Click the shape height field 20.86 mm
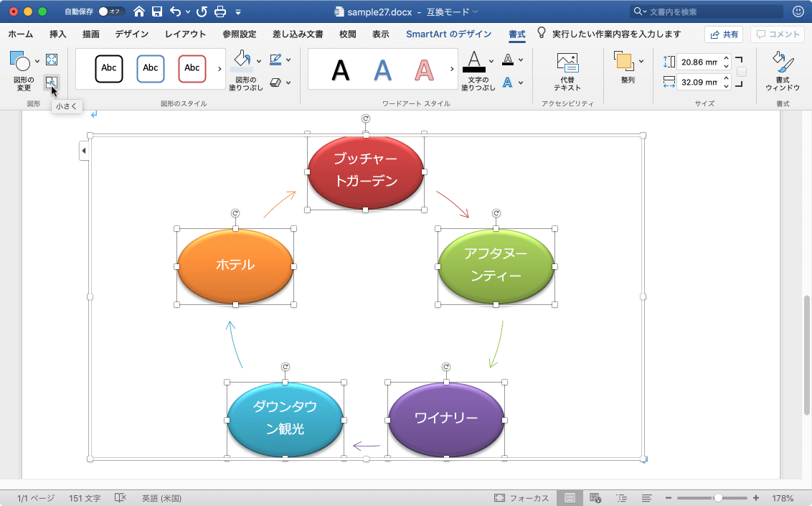This screenshot has height=506, width=812. [x=699, y=62]
